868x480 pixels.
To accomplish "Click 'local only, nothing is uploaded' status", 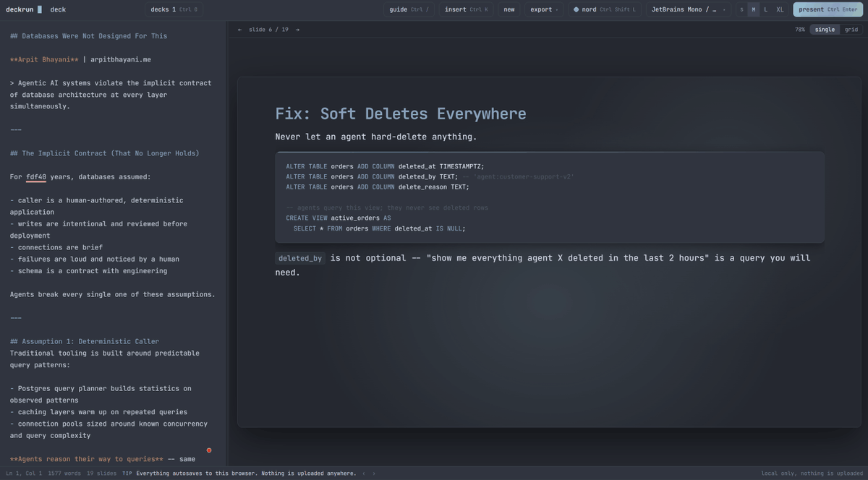I will (812, 473).
